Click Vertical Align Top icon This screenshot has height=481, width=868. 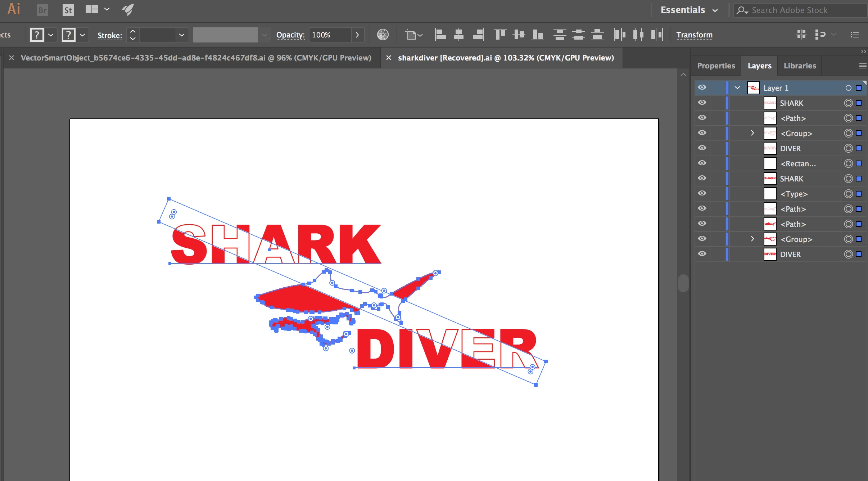tap(500, 35)
